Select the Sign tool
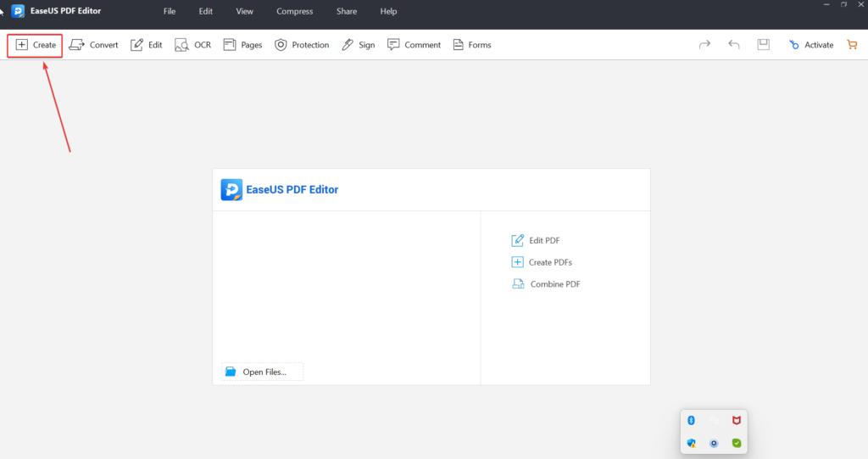The height and width of the screenshot is (459, 868). (359, 45)
